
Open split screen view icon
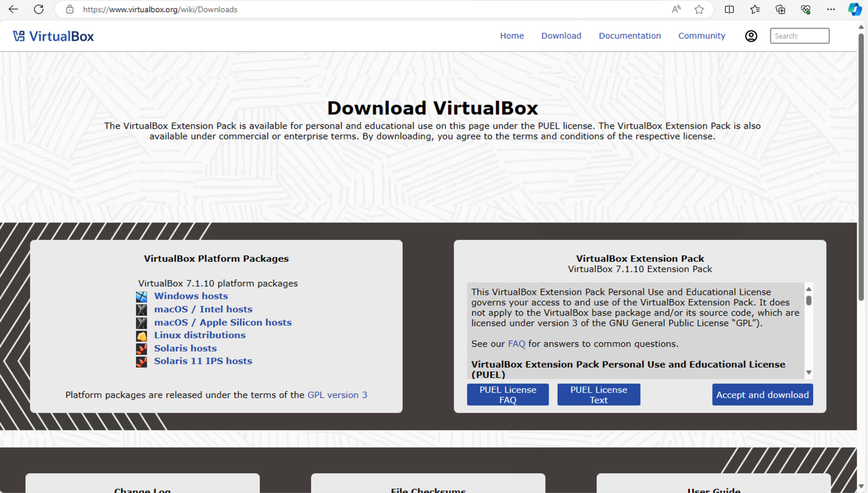730,9
